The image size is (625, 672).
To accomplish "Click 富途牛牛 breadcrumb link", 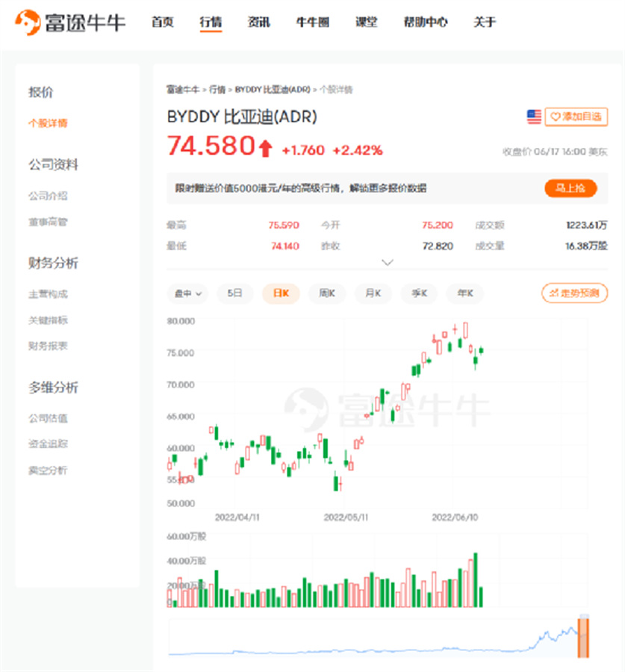I will point(183,90).
